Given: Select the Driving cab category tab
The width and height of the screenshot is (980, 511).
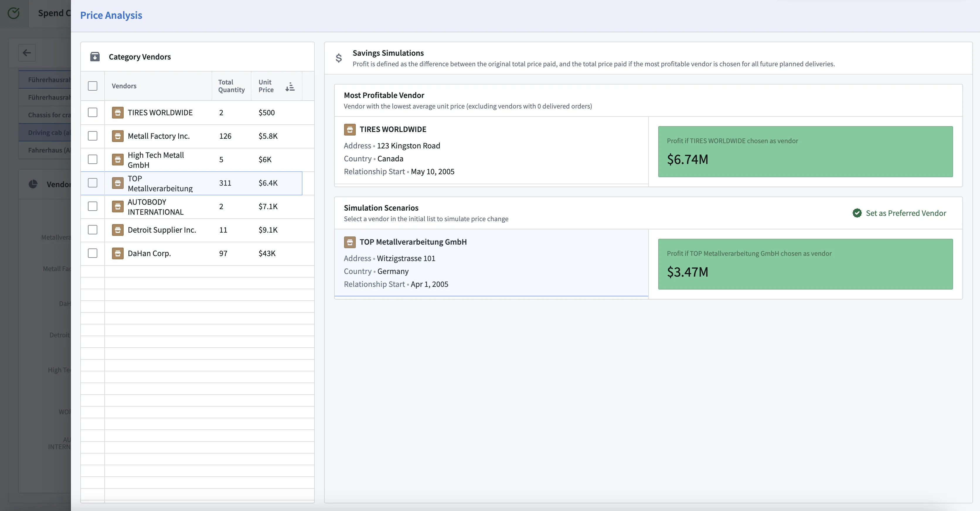Looking at the screenshot, I should 49,133.
